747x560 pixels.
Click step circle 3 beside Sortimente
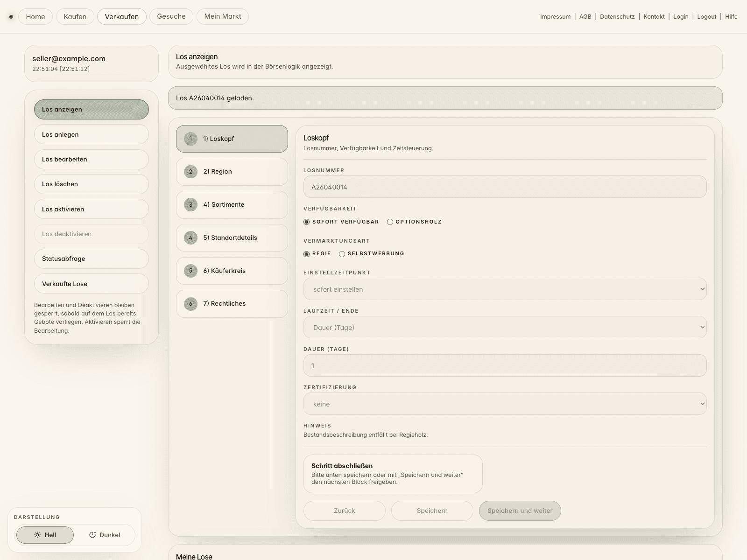click(190, 205)
